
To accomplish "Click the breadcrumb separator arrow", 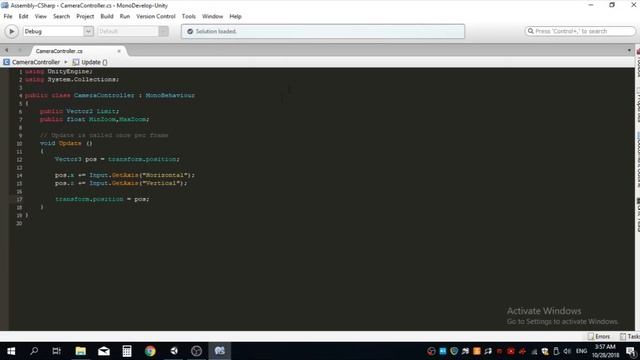I will (66, 62).
